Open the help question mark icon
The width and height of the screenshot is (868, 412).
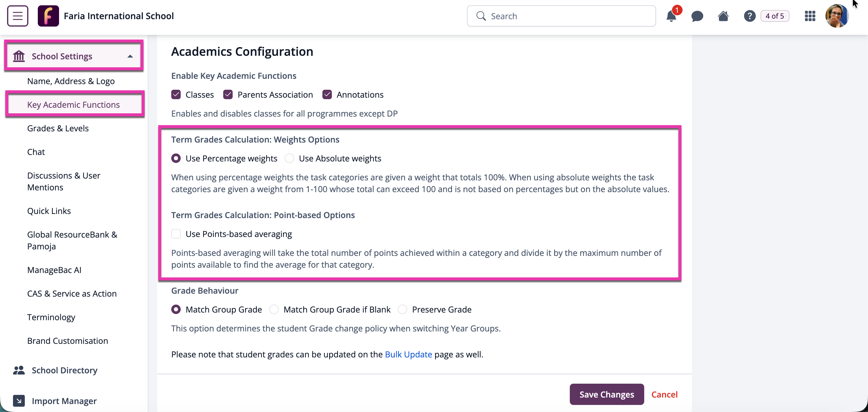tap(749, 16)
